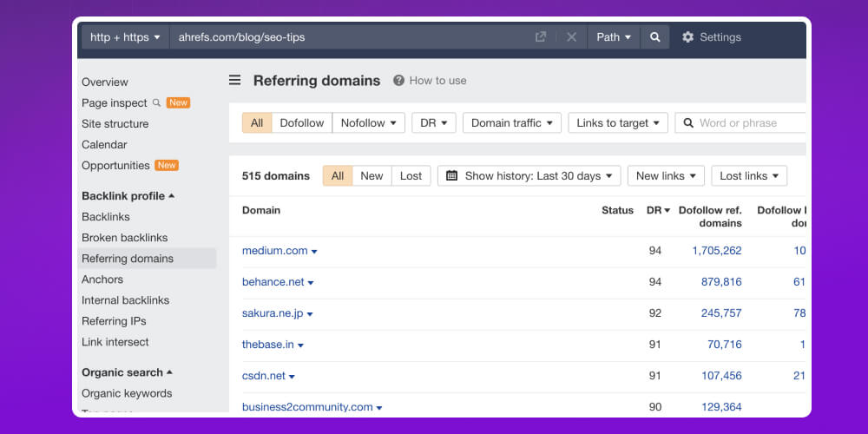Click the calendar icon in Show history
This screenshot has width=868, height=434.
coord(451,175)
